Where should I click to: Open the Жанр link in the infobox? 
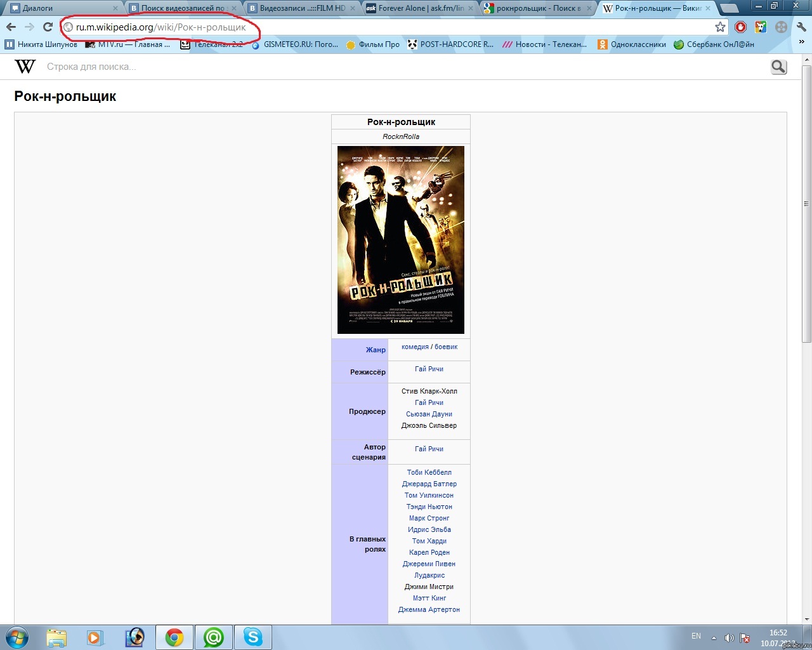coord(376,350)
